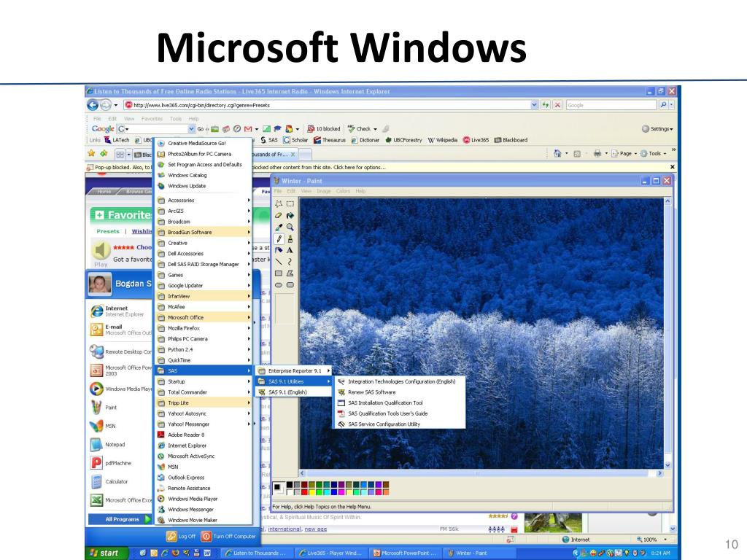Click the Windows Start button
The height and width of the screenshot is (560, 747).
(107, 553)
